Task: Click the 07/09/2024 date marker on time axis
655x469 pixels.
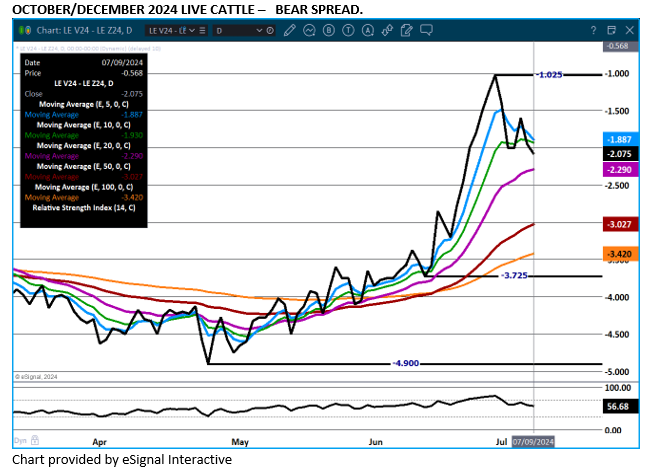Action: pos(532,440)
